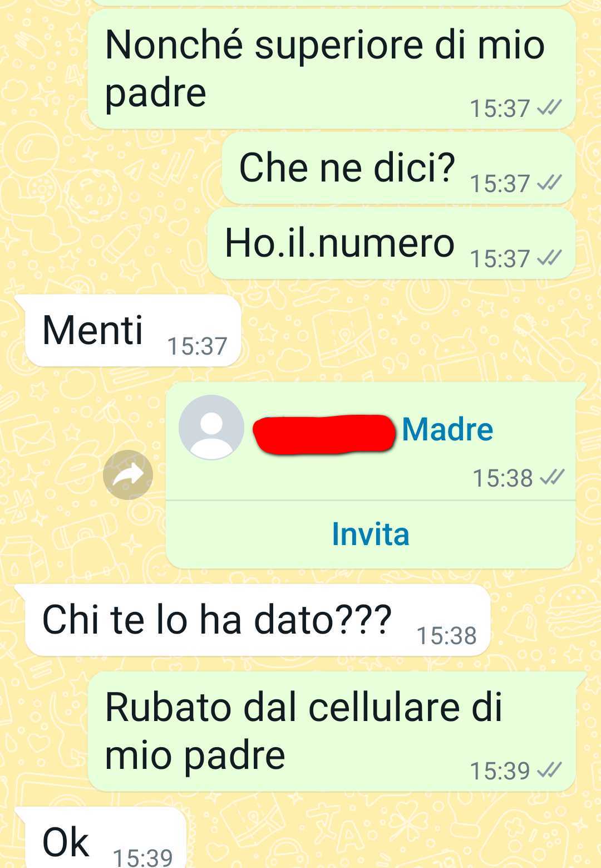Tap the double checkmarks on contact card

click(x=552, y=477)
